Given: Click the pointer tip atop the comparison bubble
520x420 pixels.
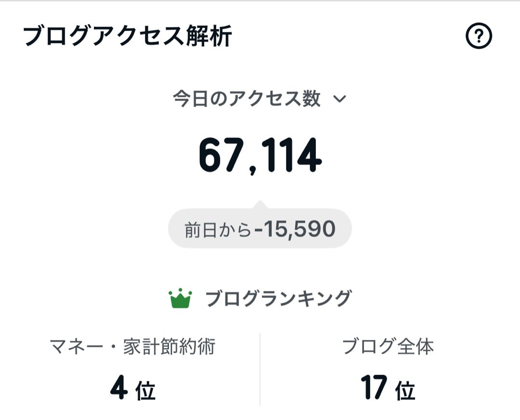Looking at the screenshot, I should [x=260, y=204].
